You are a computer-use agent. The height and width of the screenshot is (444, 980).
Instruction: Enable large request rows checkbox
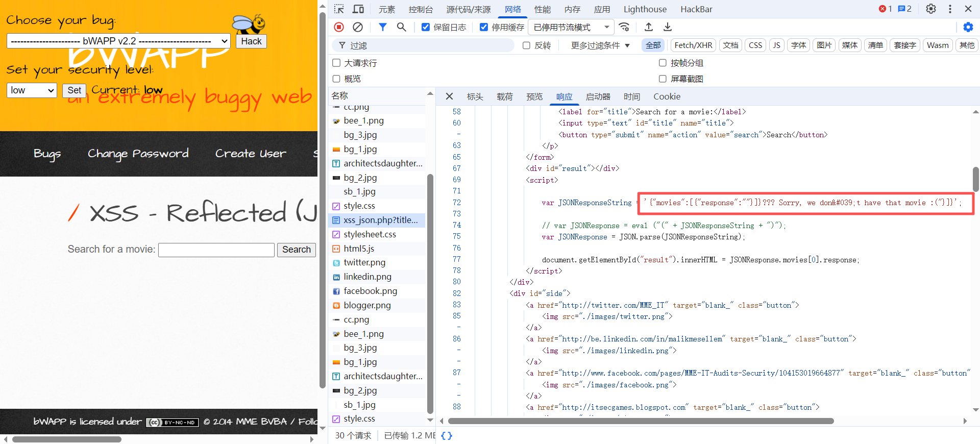pyautogui.click(x=336, y=63)
